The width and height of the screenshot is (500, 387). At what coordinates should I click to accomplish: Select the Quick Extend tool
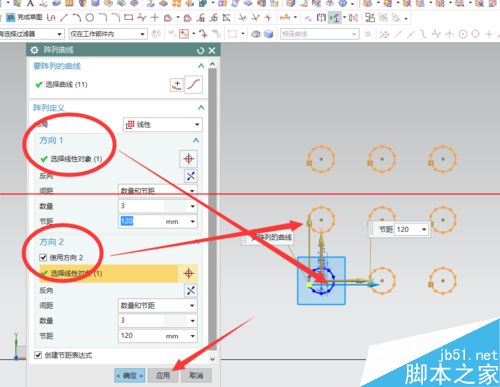pos(255,18)
